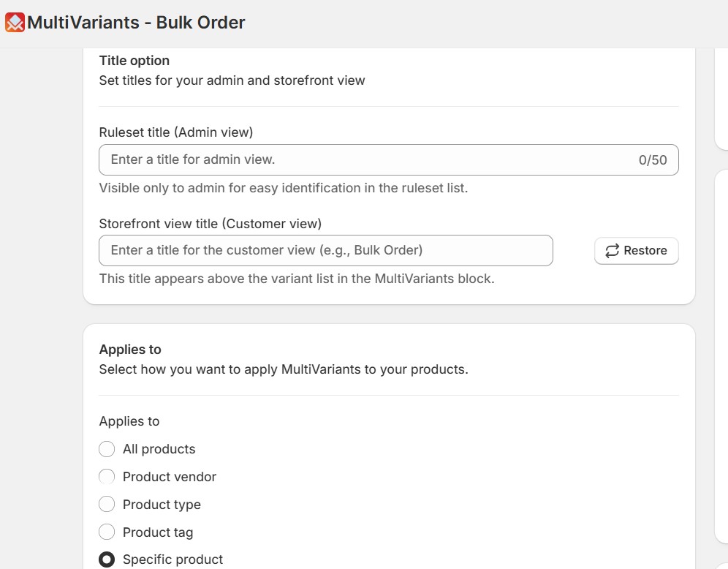
Task: Click the 'Select how you want to apply' description
Action: [284, 369]
